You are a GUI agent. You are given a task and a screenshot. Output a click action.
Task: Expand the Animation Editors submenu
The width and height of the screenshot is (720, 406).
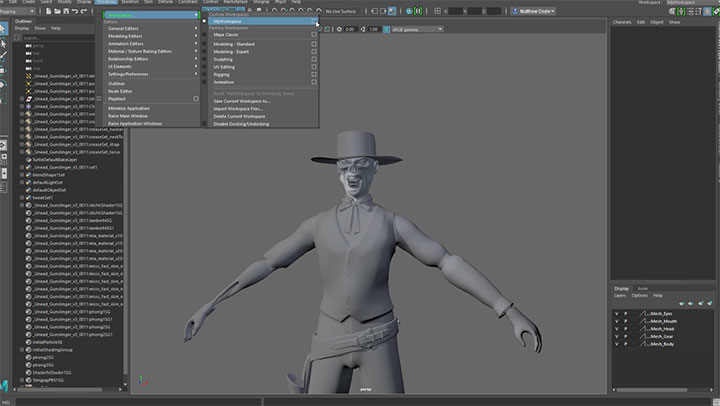(152, 44)
